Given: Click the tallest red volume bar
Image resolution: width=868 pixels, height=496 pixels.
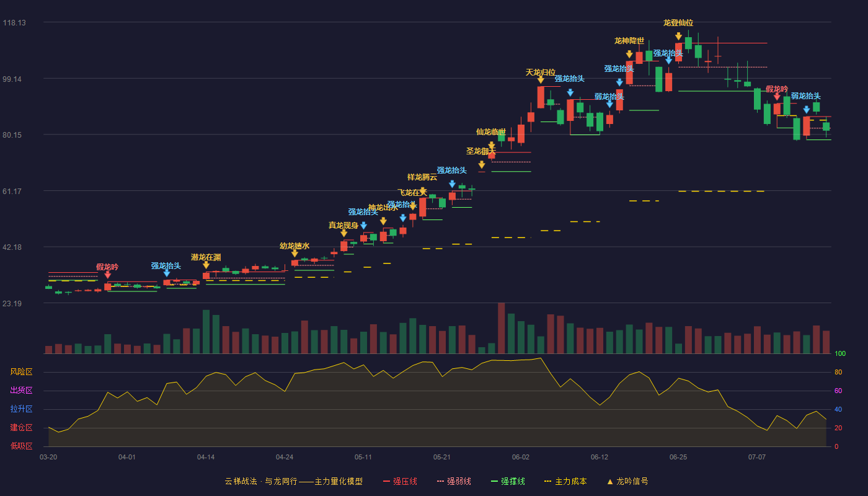Looking at the screenshot, I should (501, 328).
